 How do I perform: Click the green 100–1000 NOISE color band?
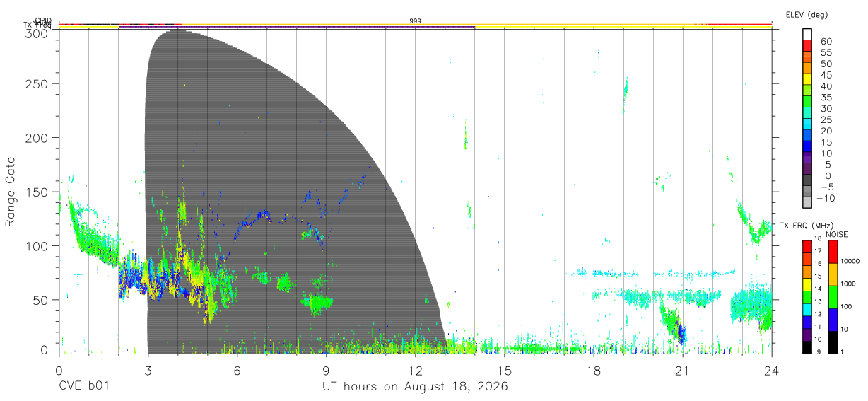click(x=834, y=296)
